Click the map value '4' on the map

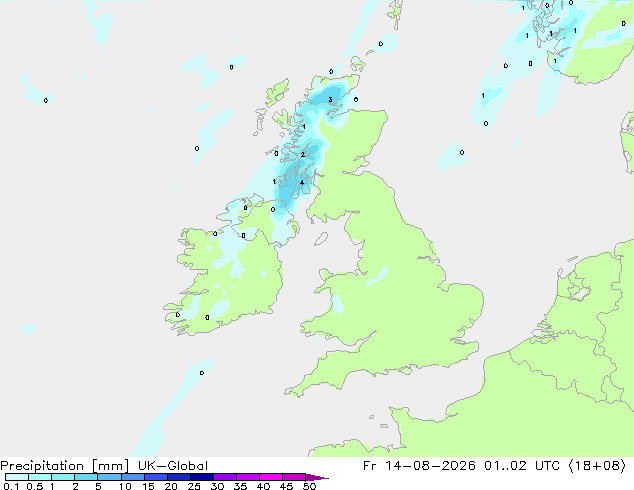[302, 183]
